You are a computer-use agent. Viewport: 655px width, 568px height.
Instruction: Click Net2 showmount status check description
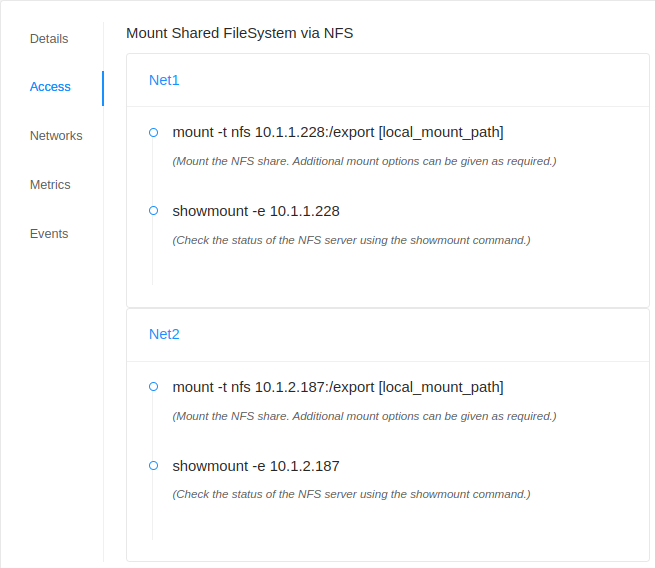351,494
